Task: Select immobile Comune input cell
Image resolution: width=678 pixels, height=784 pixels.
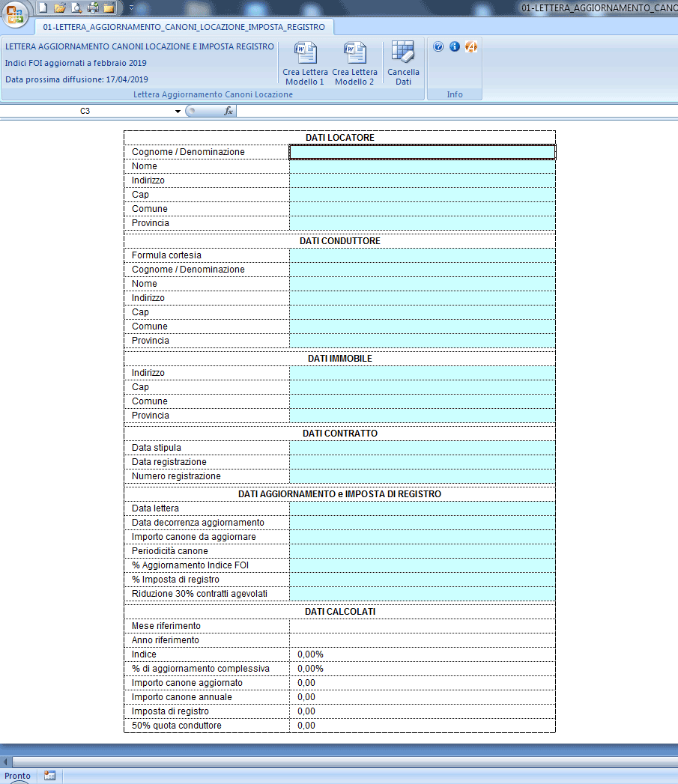Action: pyautogui.click(x=423, y=401)
